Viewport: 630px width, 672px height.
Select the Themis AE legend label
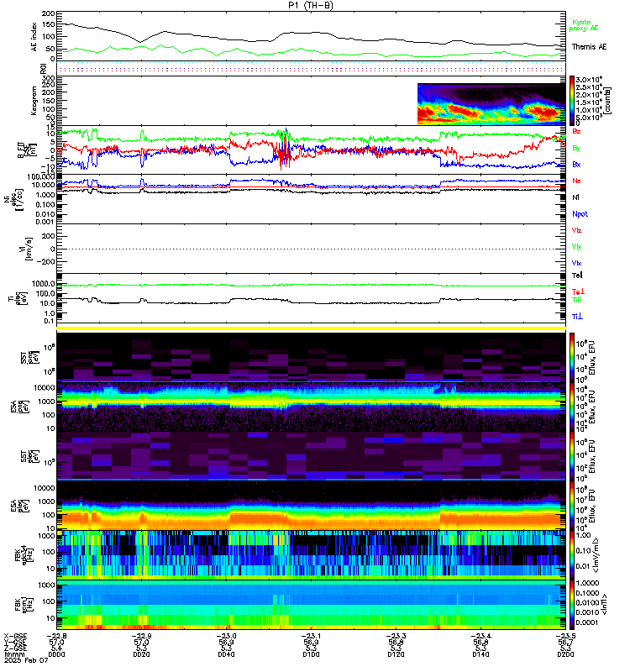coord(590,47)
